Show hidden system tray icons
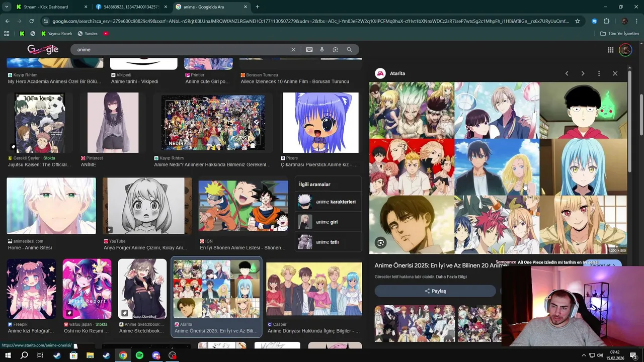 coord(584,355)
